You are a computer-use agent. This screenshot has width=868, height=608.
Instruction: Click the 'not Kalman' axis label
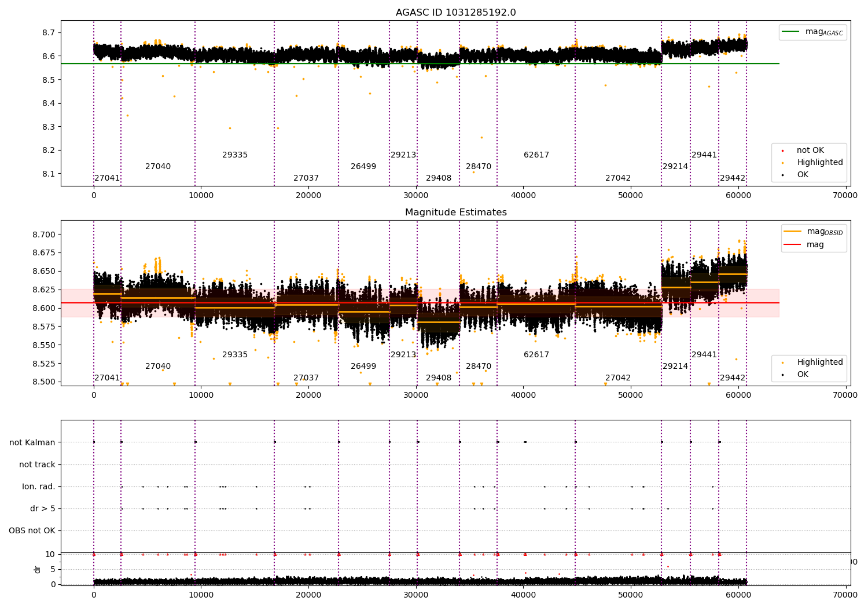tap(32, 443)
